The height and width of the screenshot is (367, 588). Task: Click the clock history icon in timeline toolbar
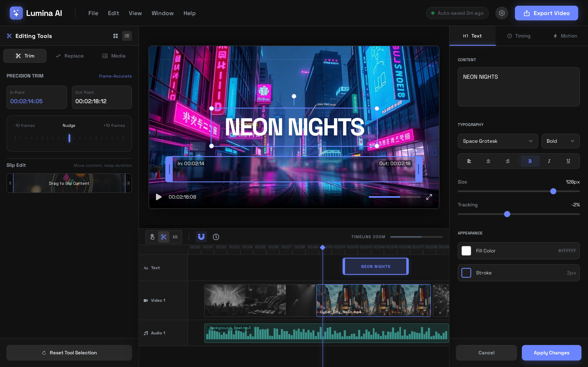(x=216, y=237)
